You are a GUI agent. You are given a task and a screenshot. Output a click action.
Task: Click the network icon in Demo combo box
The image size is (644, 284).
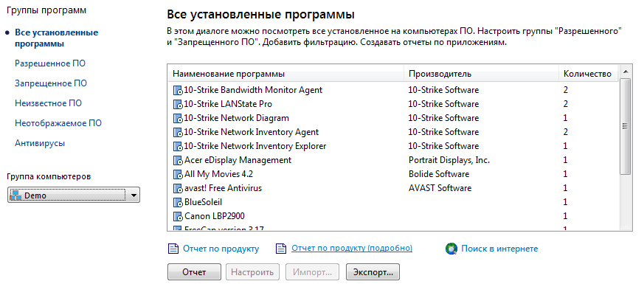click(x=15, y=195)
